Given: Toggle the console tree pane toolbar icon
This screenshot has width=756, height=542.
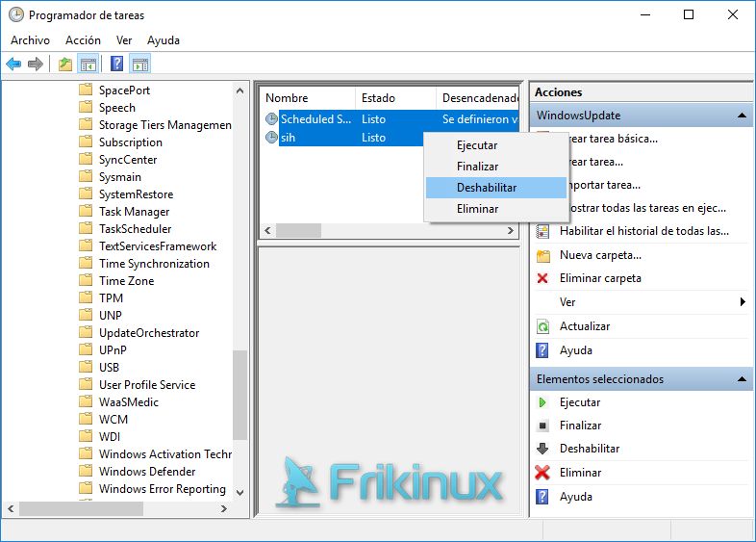Looking at the screenshot, I should point(88,64).
